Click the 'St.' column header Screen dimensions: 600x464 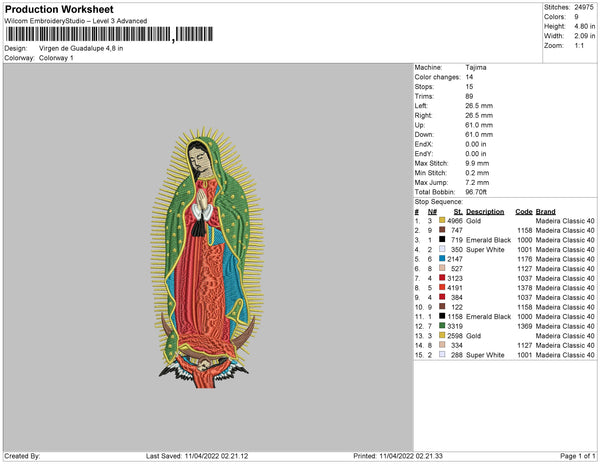[x=458, y=212]
